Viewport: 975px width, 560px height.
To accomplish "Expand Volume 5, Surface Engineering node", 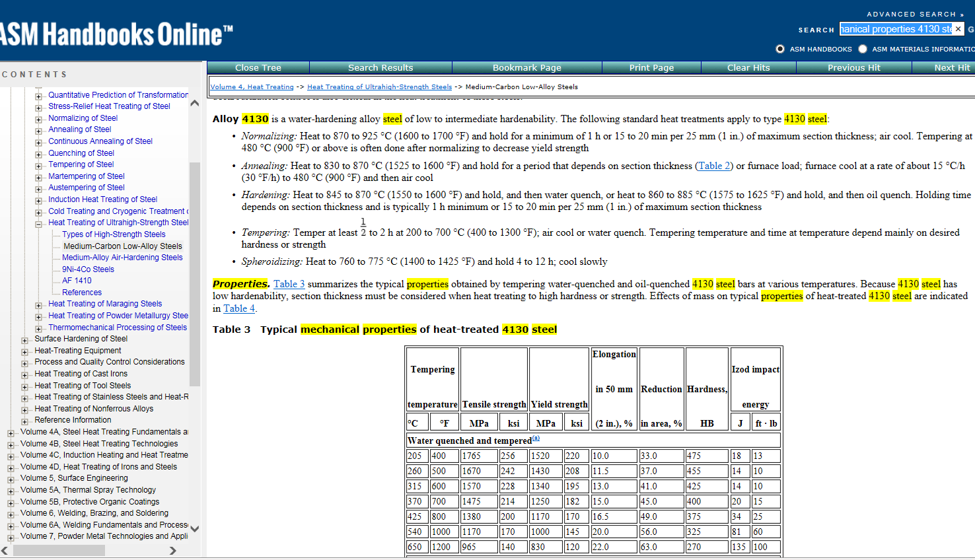I will 11,479.
